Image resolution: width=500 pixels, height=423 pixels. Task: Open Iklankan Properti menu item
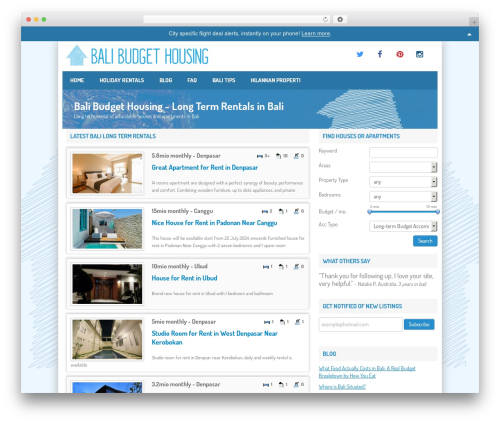[x=275, y=80]
